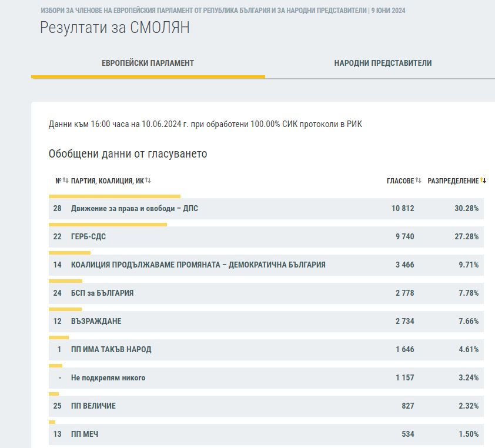Image resolution: width=495 pixels, height=448 pixels.
Task: Click the yellow bar above ГЕРБ-СДС row
Action: coord(108,225)
